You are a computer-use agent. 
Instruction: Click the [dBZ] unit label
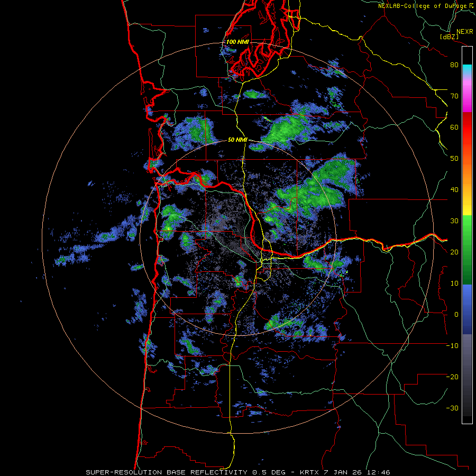point(449,36)
